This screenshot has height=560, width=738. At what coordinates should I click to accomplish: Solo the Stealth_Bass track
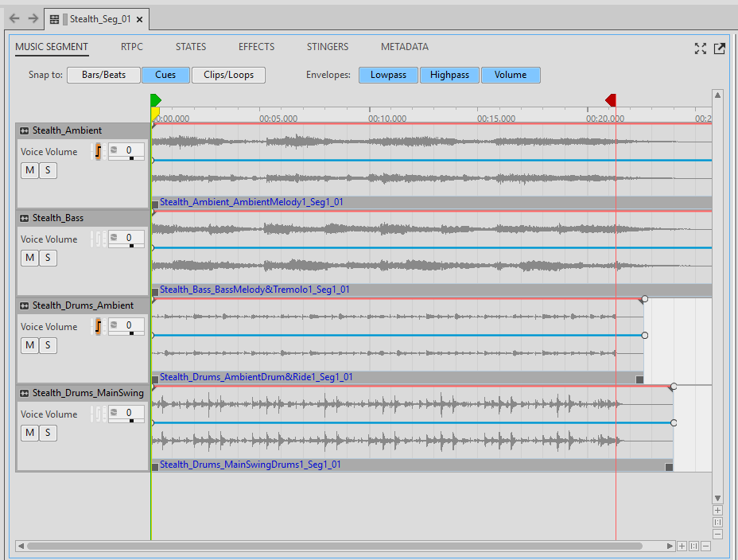48,258
